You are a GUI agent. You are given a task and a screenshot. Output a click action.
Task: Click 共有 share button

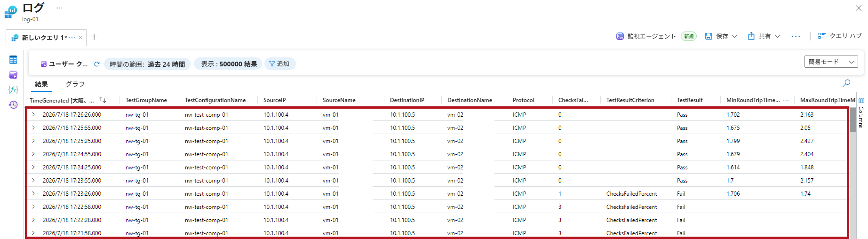pyautogui.click(x=759, y=36)
